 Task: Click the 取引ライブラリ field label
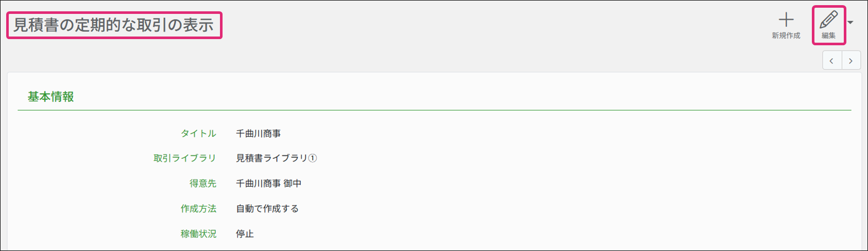(x=184, y=158)
